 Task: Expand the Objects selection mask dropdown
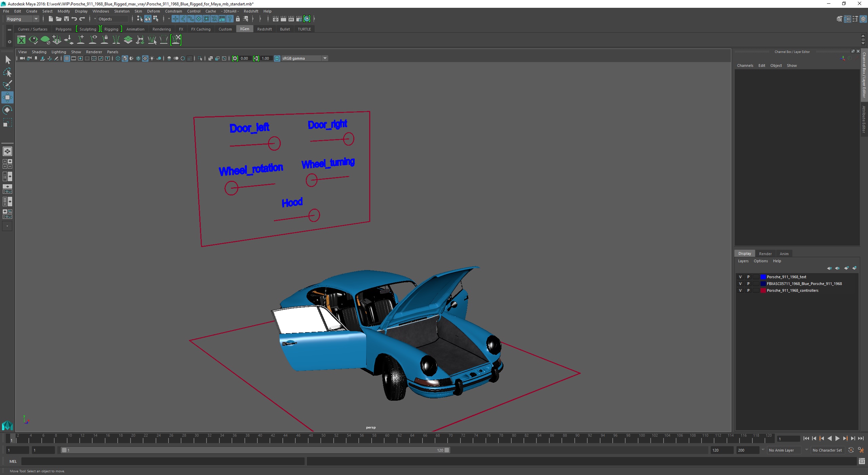click(95, 19)
